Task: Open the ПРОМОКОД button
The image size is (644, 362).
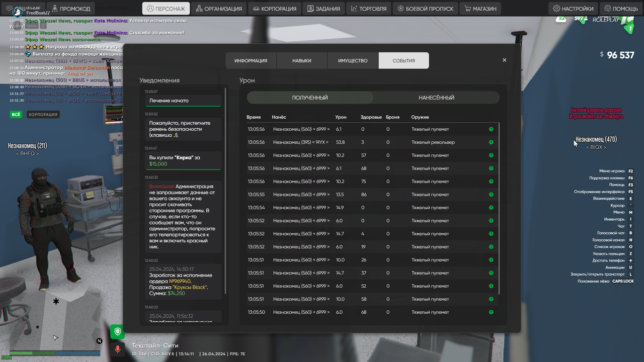Action: [x=70, y=9]
